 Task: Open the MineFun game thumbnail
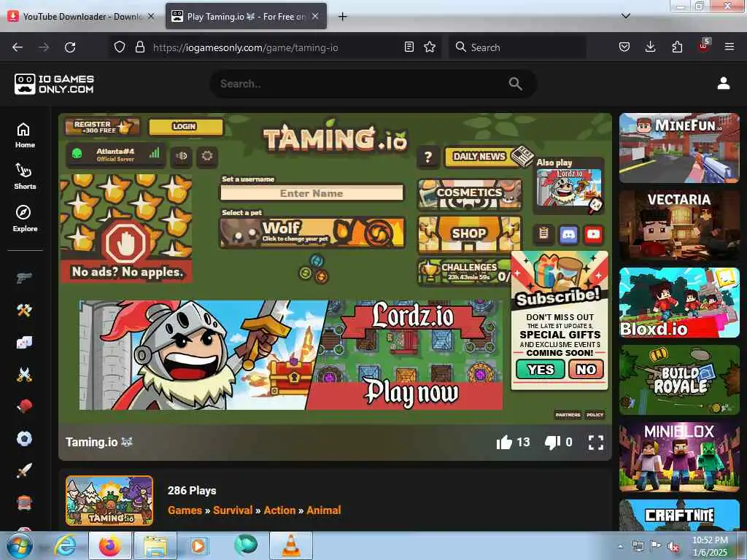[679, 148]
